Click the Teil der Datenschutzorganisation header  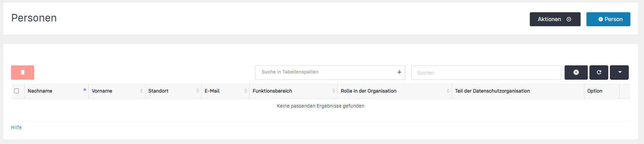(492, 91)
